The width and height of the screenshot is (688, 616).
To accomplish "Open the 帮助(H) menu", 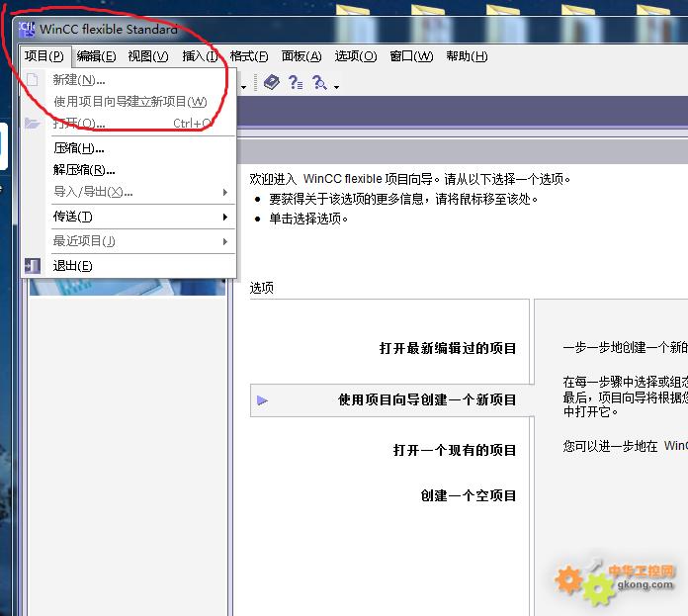I will [467, 56].
